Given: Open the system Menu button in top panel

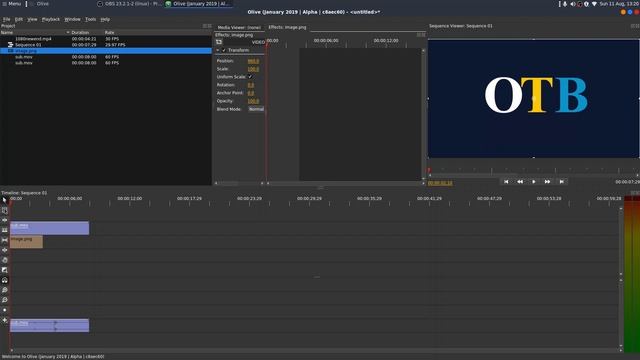Looking at the screenshot, I should click(11, 4).
